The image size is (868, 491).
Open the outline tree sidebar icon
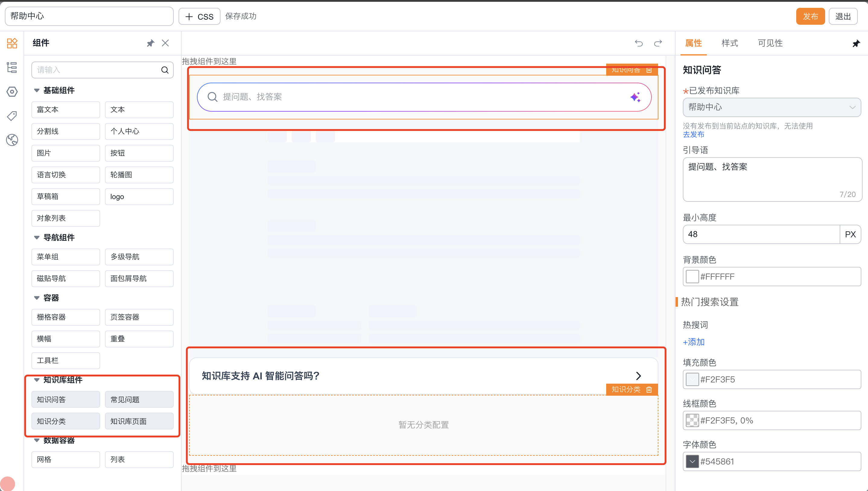tap(12, 68)
